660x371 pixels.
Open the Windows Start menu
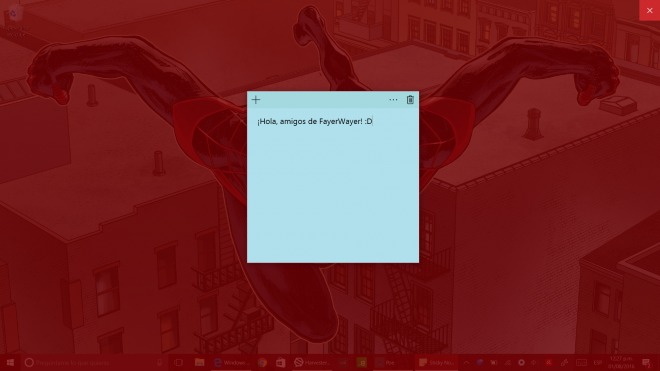coord(10,363)
